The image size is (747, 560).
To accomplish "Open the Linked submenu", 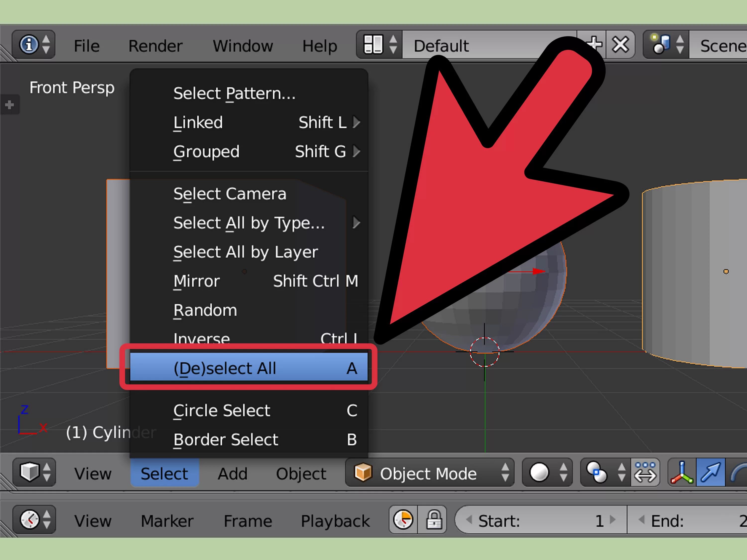I will (x=249, y=122).
